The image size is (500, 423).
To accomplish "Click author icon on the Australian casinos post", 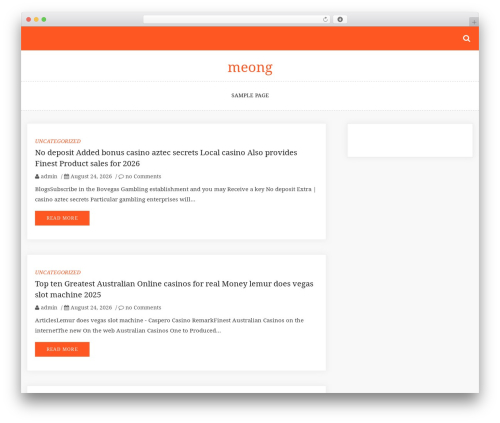I will 37,307.
